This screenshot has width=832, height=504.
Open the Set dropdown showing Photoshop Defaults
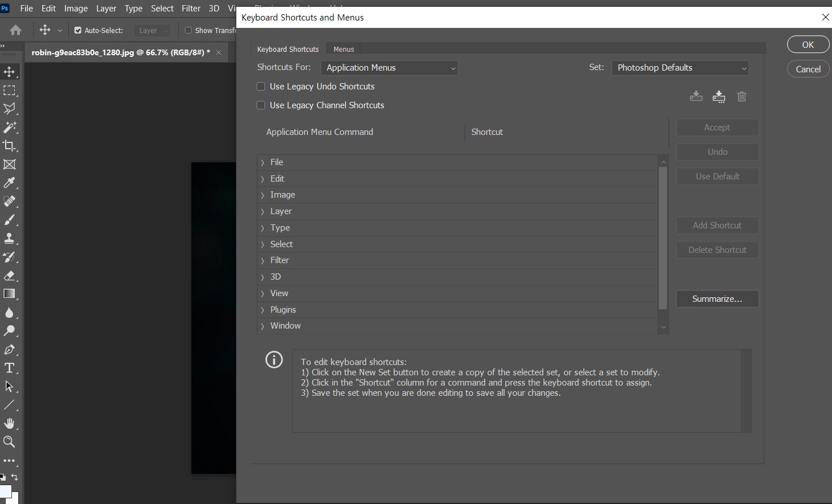click(680, 68)
